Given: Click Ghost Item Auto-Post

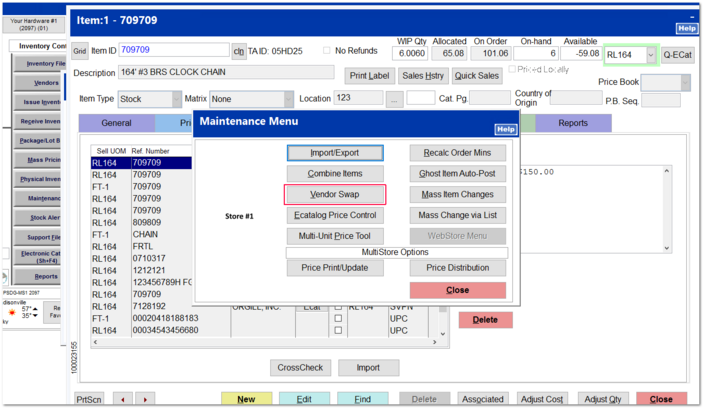Looking at the screenshot, I should tap(458, 174).
